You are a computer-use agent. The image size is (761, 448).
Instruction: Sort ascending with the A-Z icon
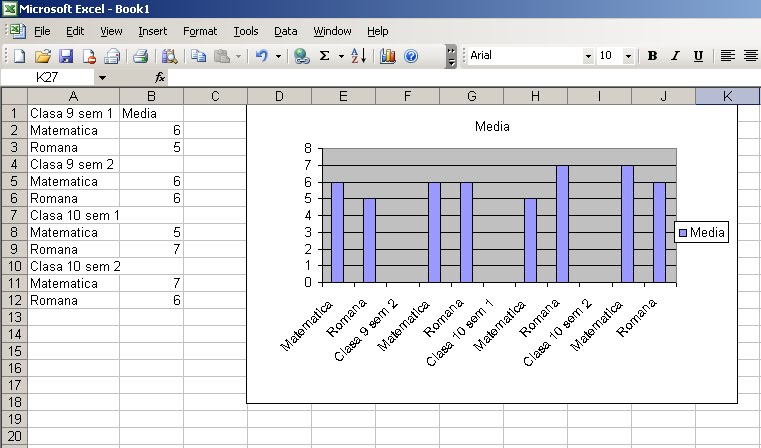tap(358, 56)
